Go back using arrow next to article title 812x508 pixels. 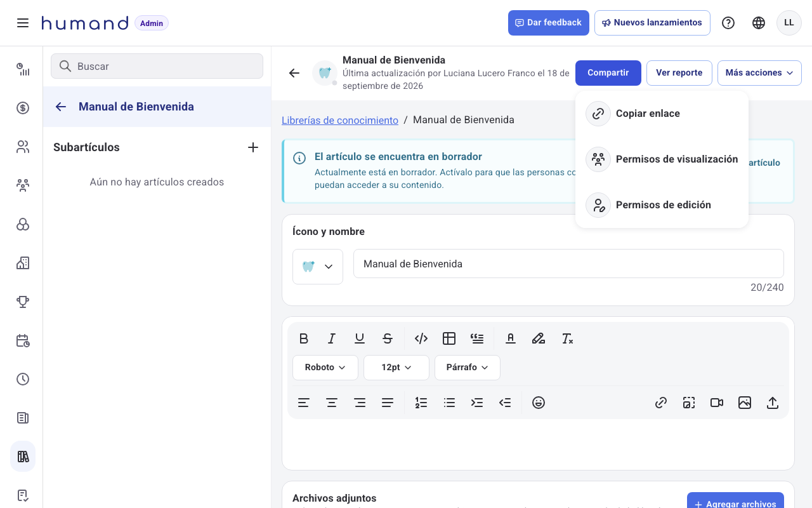(x=294, y=73)
